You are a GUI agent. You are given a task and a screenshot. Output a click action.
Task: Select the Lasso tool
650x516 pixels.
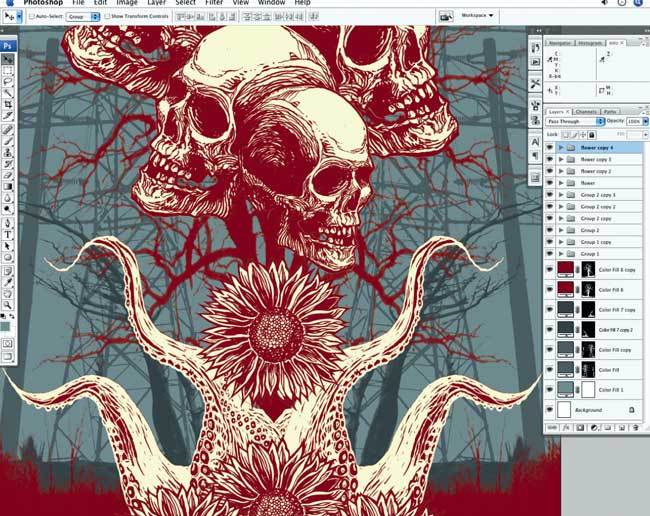(x=8, y=82)
